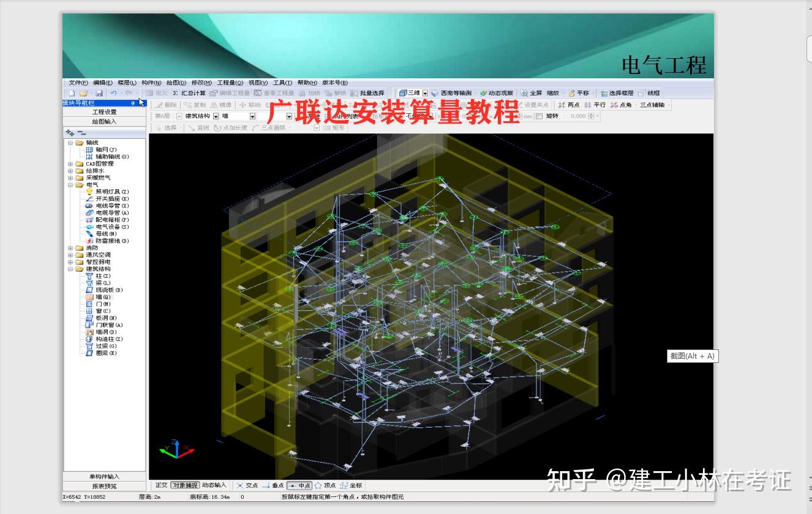Select 电气设备 electrical equipment item
812x514 pixels.
click(107, 227)
